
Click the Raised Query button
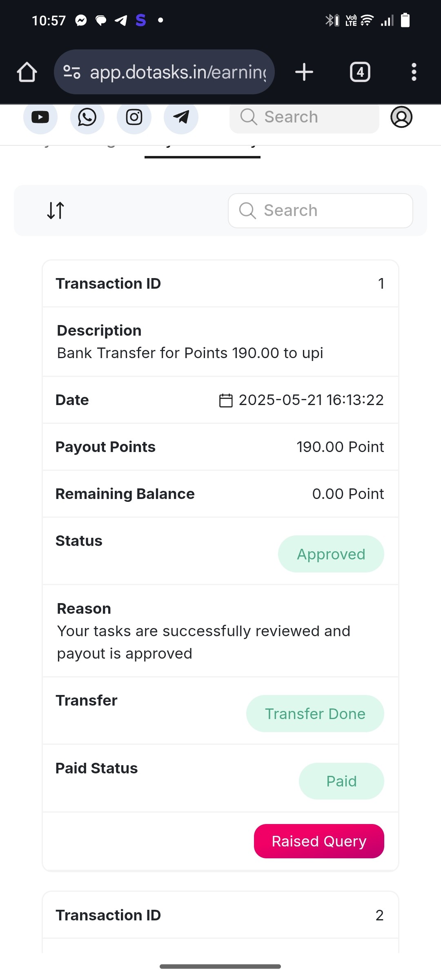[x=319, y=841]
